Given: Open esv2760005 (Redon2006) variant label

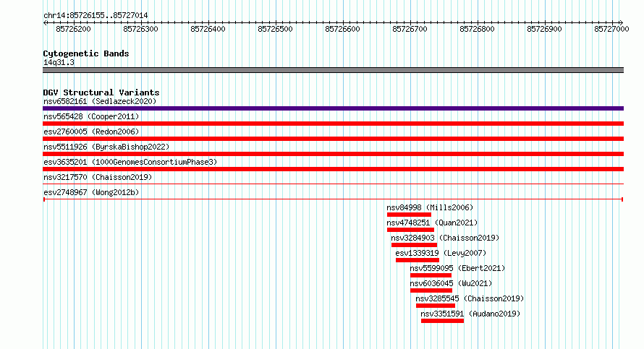Looking at the screenshot, I should 91,132.
